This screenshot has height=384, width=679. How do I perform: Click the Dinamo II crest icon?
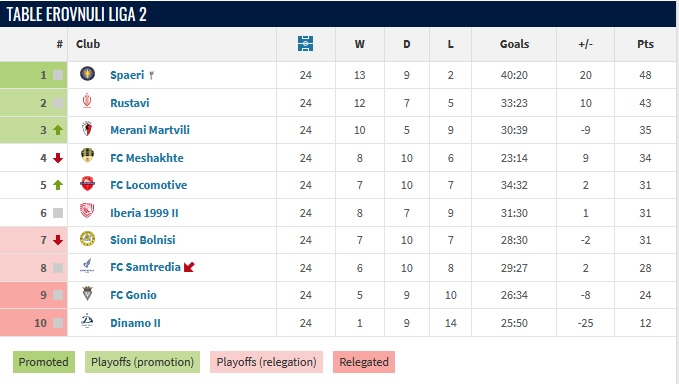click(x=87, y=321)
